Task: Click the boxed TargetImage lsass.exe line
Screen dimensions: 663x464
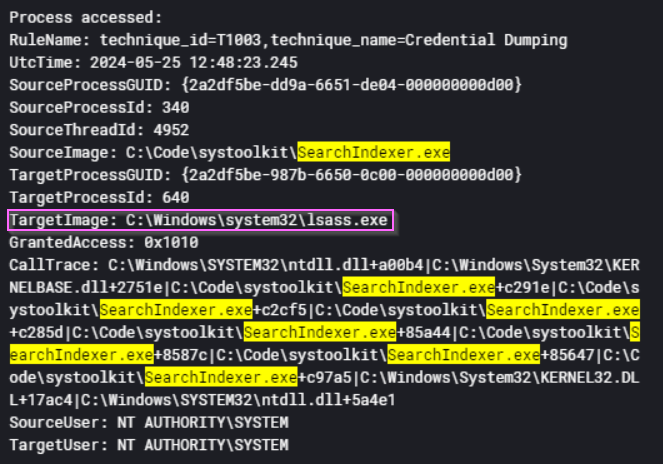Action: [201, 219]
